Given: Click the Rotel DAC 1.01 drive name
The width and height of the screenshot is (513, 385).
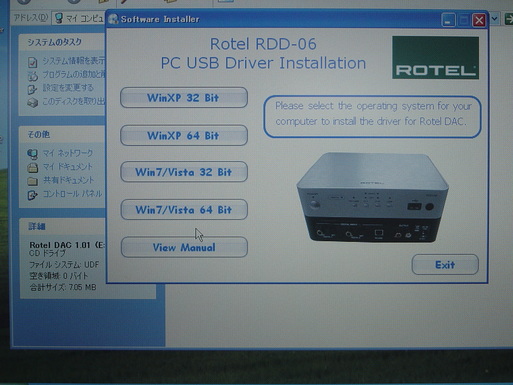Looking at the screenshot, I should 67,245.
